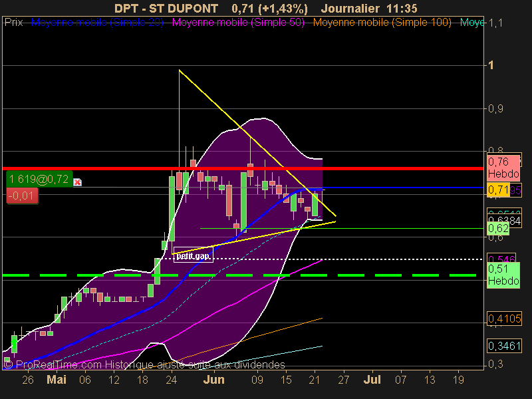532x399 pixels.
Task: Select the thick red horizontal resistance line
Action: (x=243, y=168)
